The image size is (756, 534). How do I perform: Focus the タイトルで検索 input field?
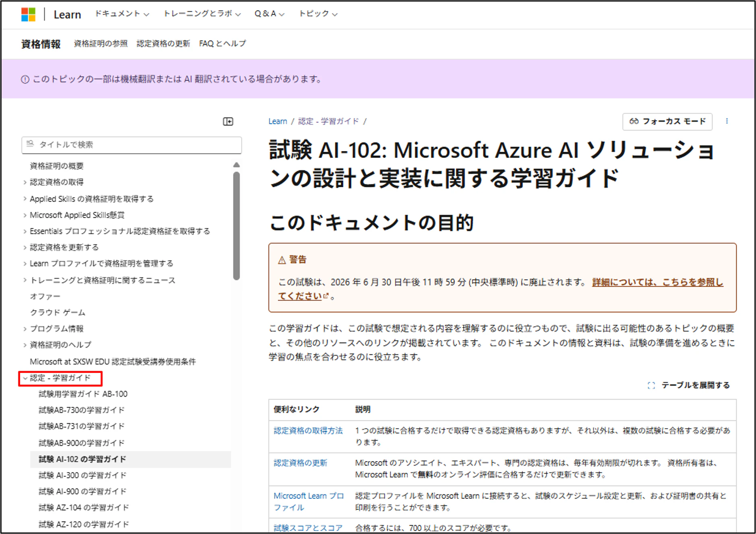coord(132,145)
